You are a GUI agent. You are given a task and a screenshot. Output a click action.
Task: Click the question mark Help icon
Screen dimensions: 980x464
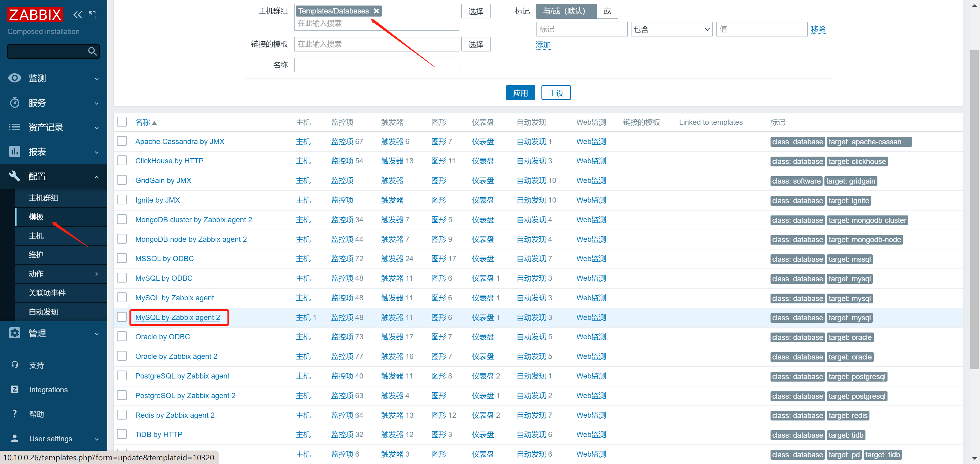pos(14,414)
